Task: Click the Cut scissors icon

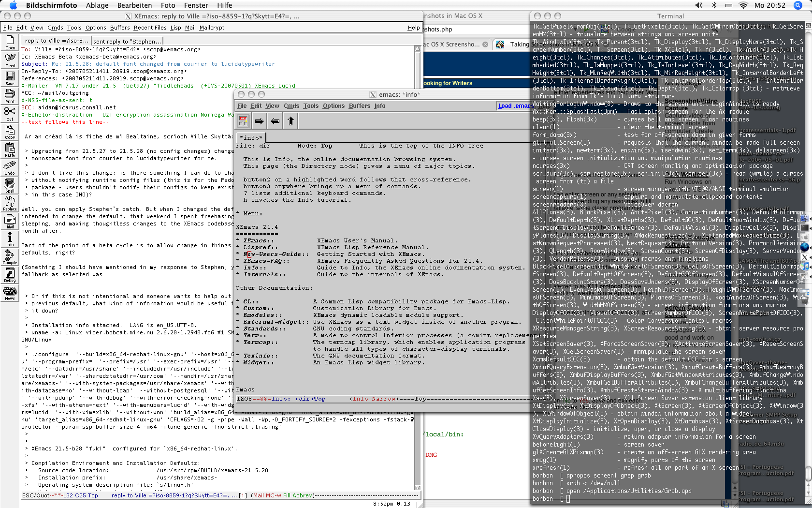Action: (10, 114)
